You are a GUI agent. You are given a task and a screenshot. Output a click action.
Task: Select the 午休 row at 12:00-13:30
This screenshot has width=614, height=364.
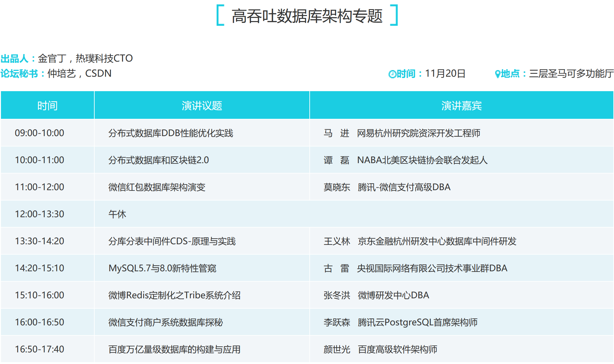(x=117, y=214)
